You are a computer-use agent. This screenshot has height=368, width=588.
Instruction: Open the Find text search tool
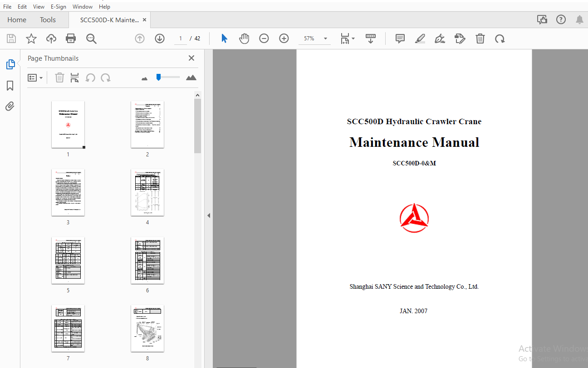(91, 39)
